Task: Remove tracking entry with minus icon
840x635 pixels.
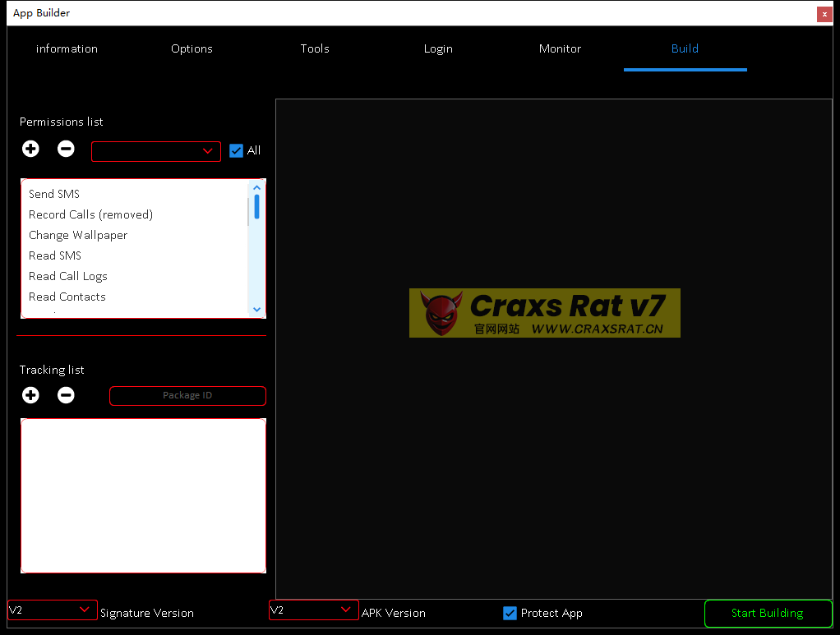Action: [x=66, y=395]
